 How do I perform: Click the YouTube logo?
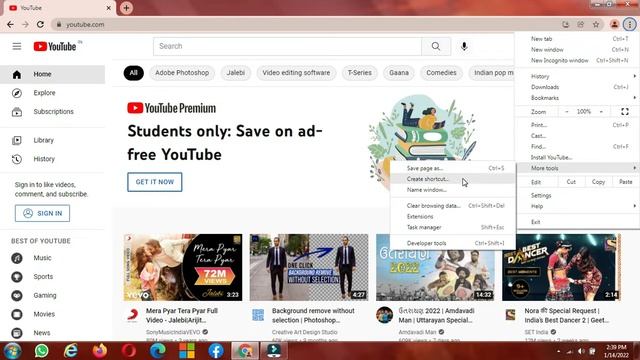click(x=55, y=47)
